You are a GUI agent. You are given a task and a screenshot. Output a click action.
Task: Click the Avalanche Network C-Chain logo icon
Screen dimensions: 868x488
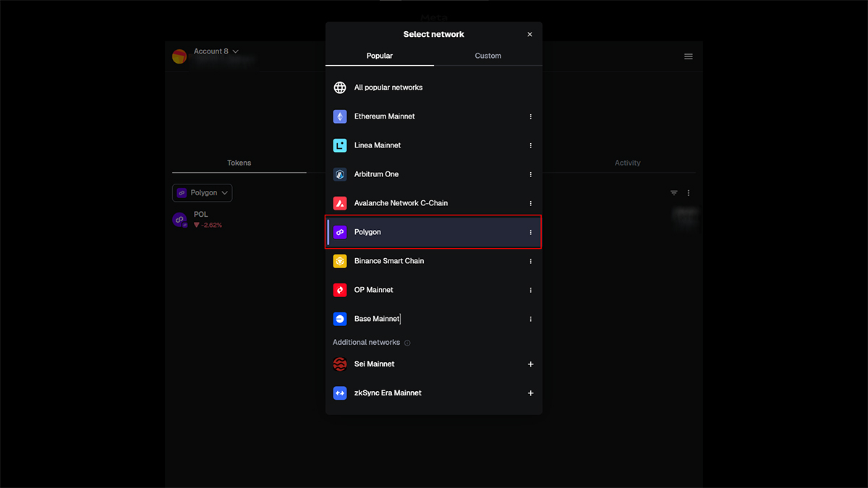click(340, 203)
